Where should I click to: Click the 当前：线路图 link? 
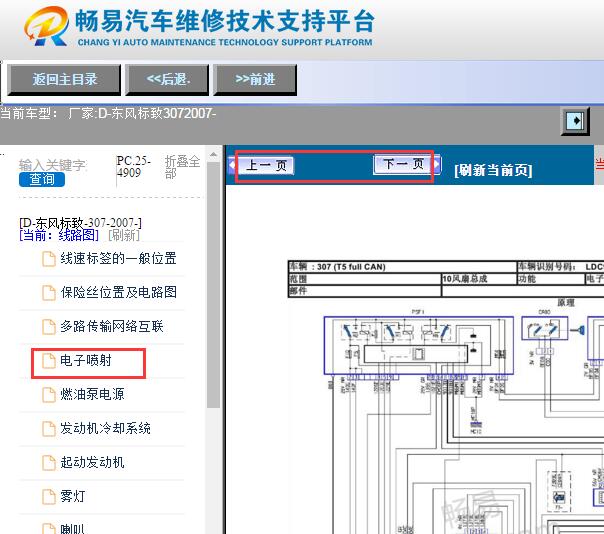click(59, 235)
